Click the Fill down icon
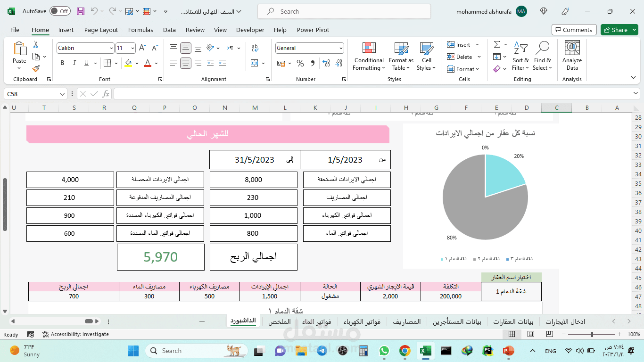The width and height of the screenshot is (644, 362). (497, 57)
